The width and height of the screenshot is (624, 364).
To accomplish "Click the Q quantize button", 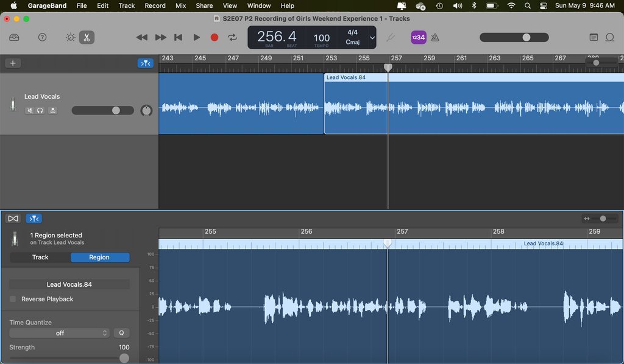I will click(x=121, y=333).
